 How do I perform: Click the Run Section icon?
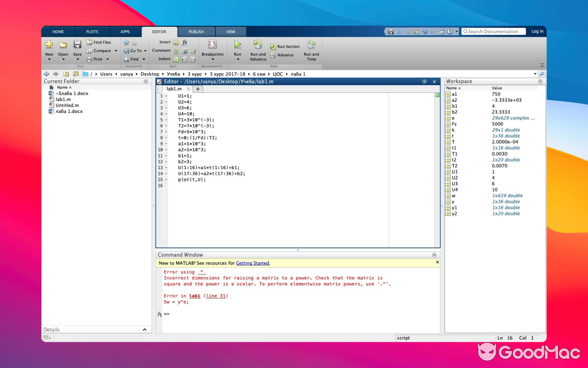274,46
